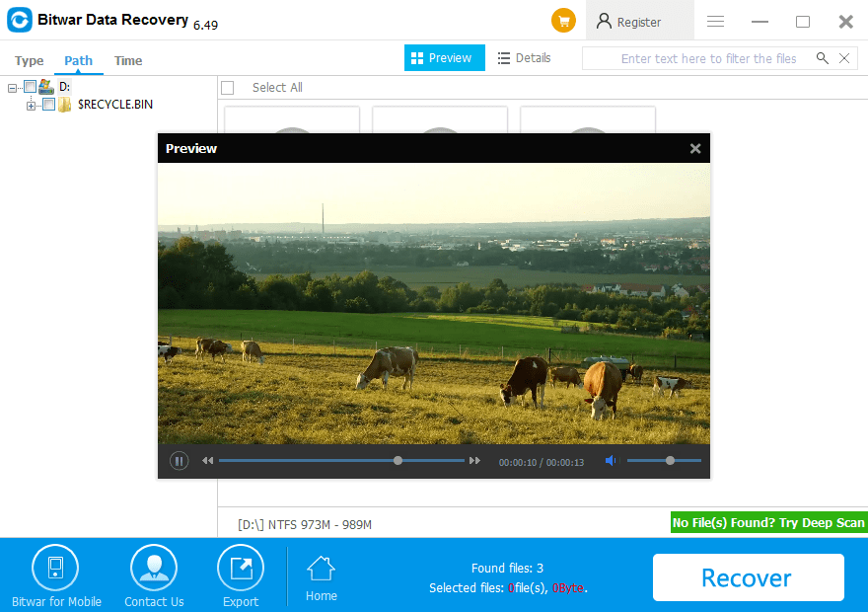This screenshot has width=868, height=612.
Task: Collapse the D: drive tree node
Action: pos(12,88)
